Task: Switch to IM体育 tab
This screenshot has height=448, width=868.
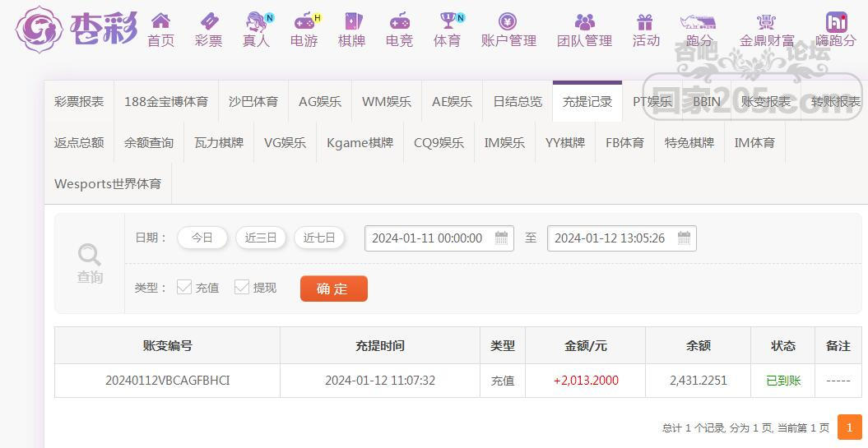Action: tap(754, 143)
